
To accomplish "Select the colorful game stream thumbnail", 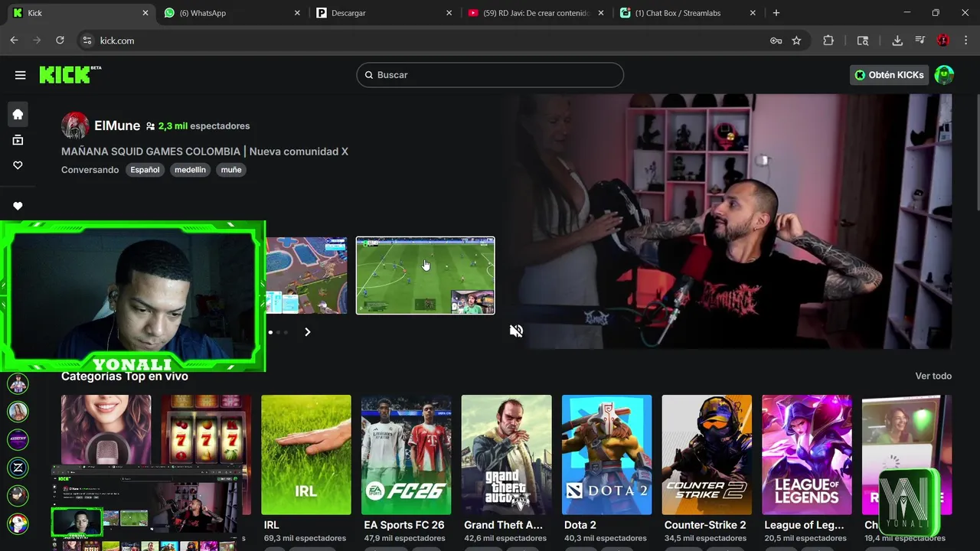I will click(306, 275).
